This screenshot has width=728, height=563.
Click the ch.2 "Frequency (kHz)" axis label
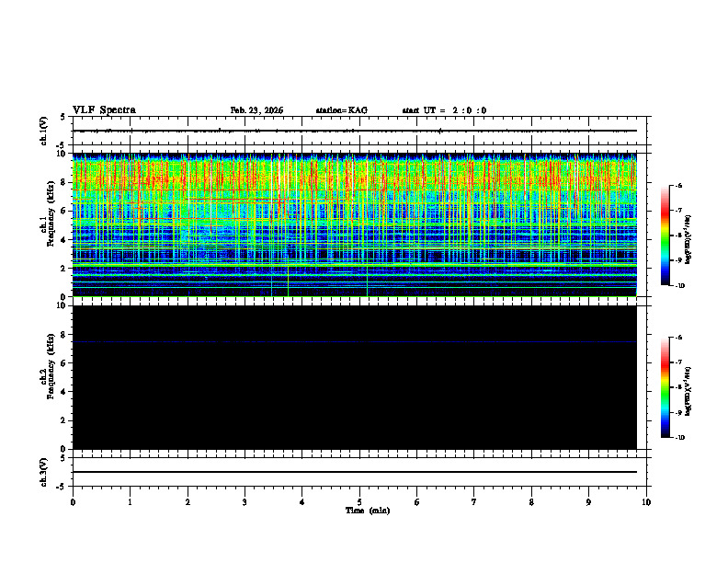pos(51,366)
